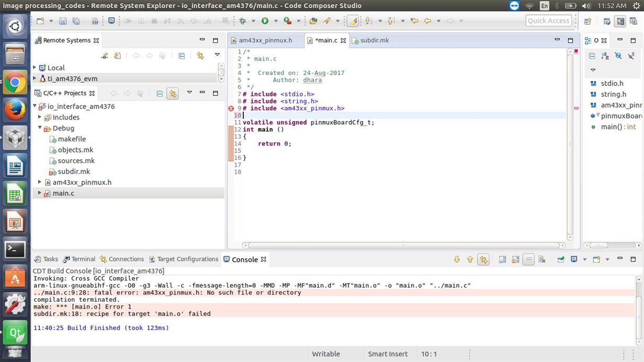This screenshot has height=362, width=644.
Task: Collapse the Debug folder in project tree
Action: pos(40,128)
